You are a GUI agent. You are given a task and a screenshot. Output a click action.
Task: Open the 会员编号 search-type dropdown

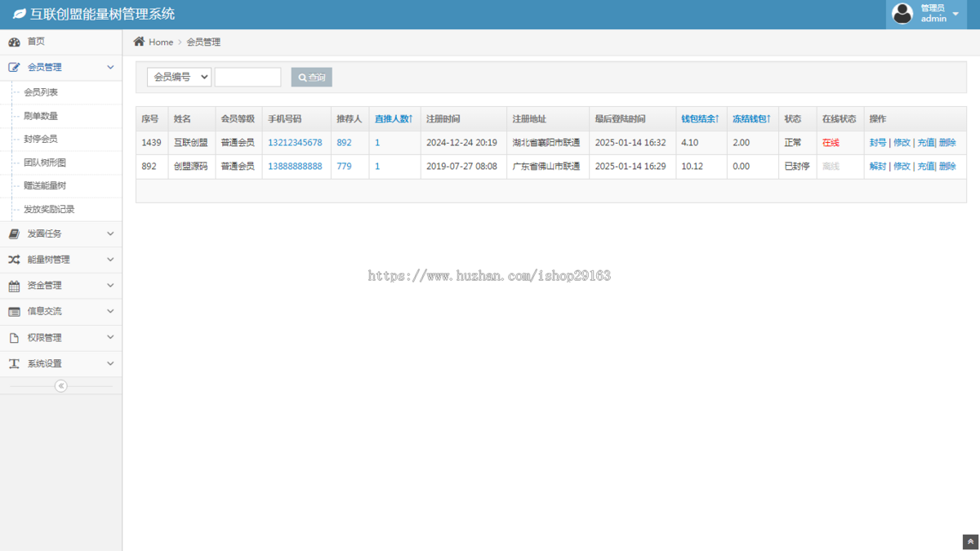tap(179, 77)
